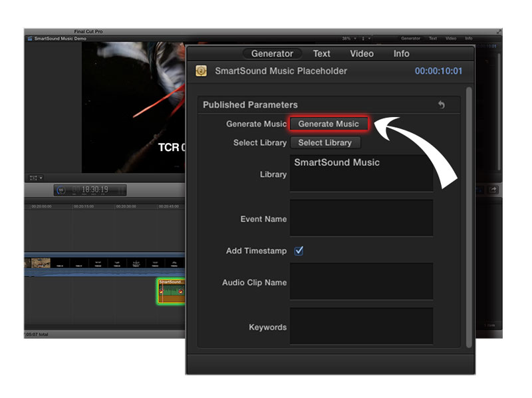The height and width of the screenshot is (398, 532).
Task: Click the 00:20:45:00 mark on the timeline ruler
Action: click(169, 206)
